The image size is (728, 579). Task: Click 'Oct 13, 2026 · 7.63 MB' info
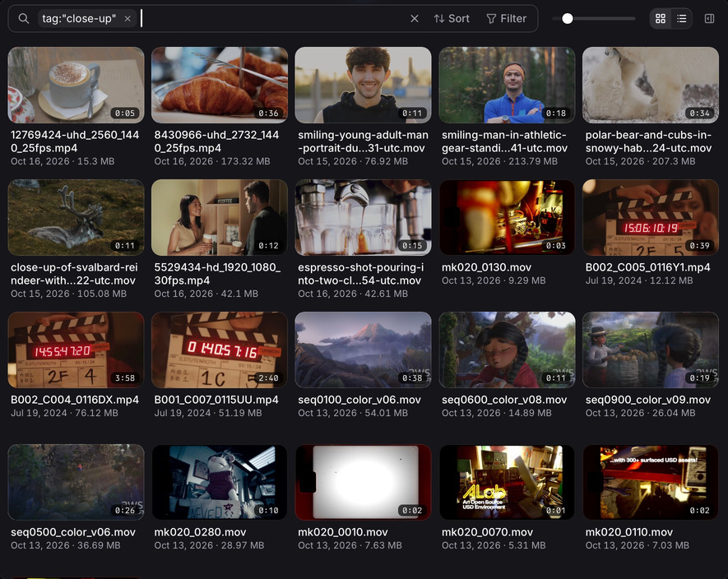pos(350,545)
